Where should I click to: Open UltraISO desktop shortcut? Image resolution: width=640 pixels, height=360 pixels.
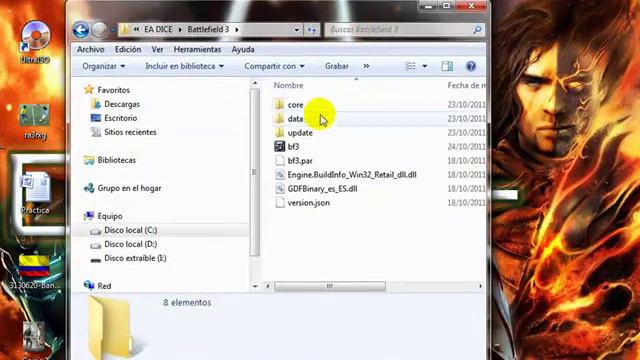point(35,42)
